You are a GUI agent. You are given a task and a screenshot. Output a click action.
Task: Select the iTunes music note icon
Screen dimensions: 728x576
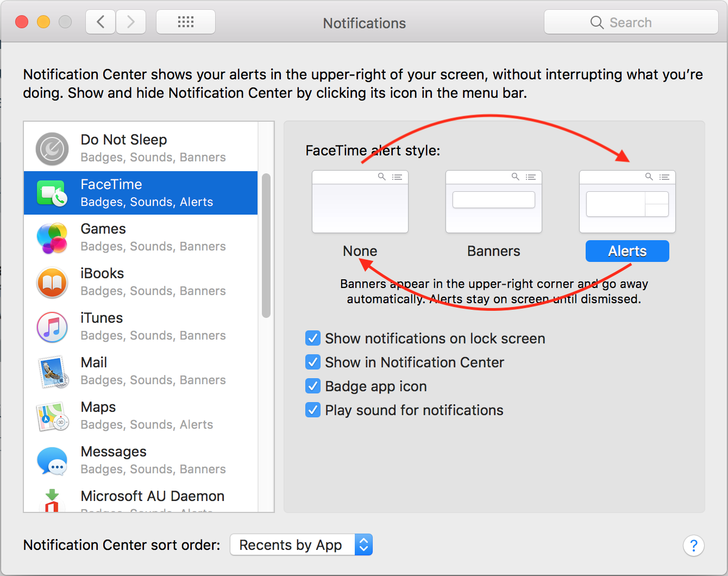[52, 327]
